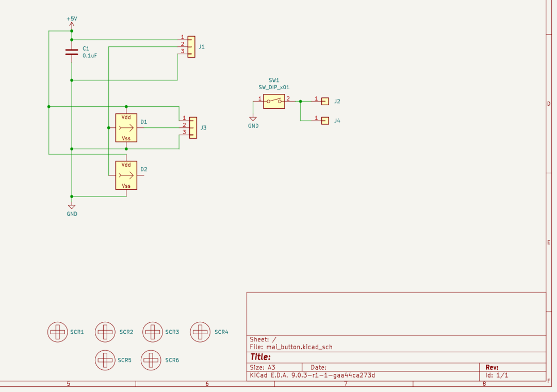Select the GND symbol under the D2 rail
Viewport: 557px width, 392px height.
coord(72,206)
